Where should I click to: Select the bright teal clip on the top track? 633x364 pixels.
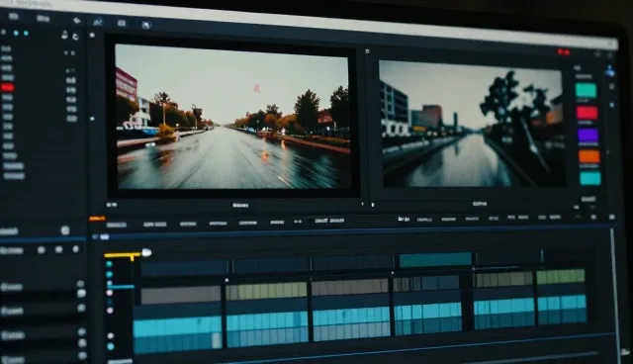(435, 259)
